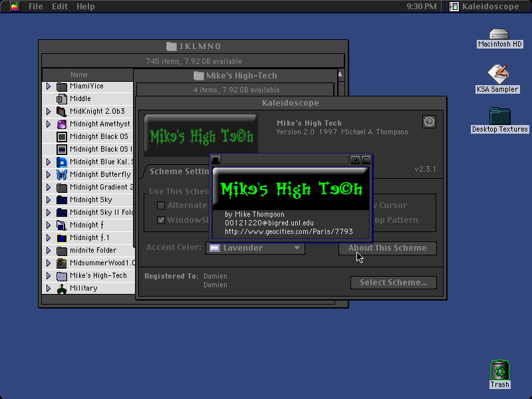
Task: Expand the Midnight ƒ.1 disclosure triangle
Action: coord(49,237)
